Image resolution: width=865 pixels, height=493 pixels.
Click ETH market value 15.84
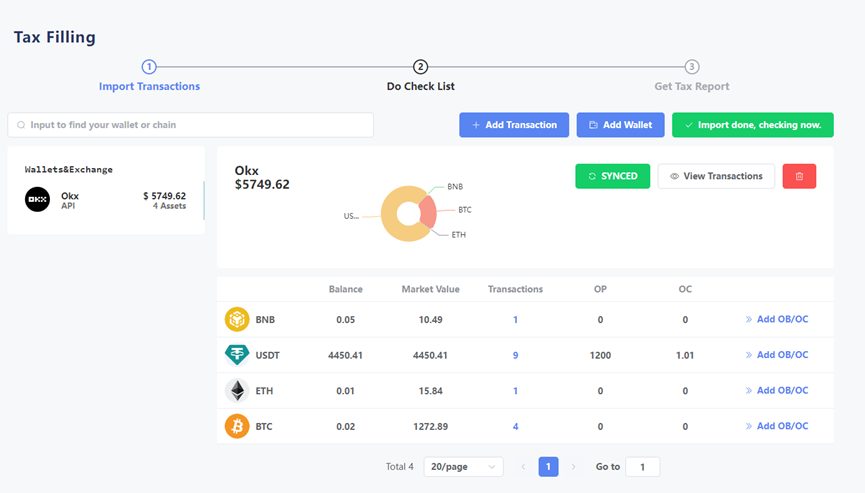coord(430,390)
